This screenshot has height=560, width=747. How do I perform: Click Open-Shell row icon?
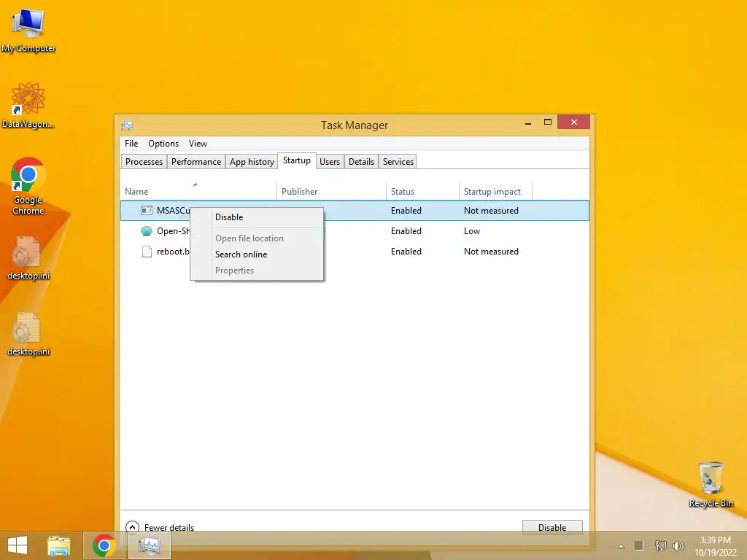pyautogui.click(x=147, y=231)
